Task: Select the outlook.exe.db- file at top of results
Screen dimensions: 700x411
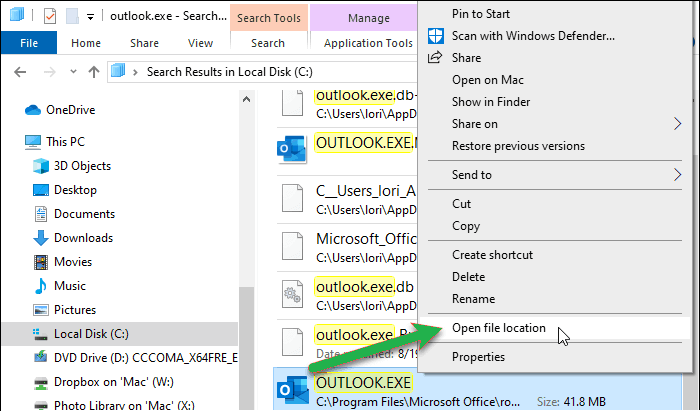Action: [x=346, y=104]
